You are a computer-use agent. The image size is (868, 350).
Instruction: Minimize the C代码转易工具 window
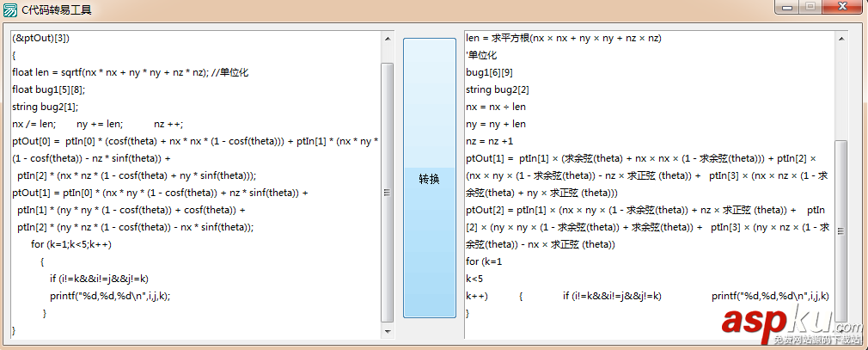point(786,7)
